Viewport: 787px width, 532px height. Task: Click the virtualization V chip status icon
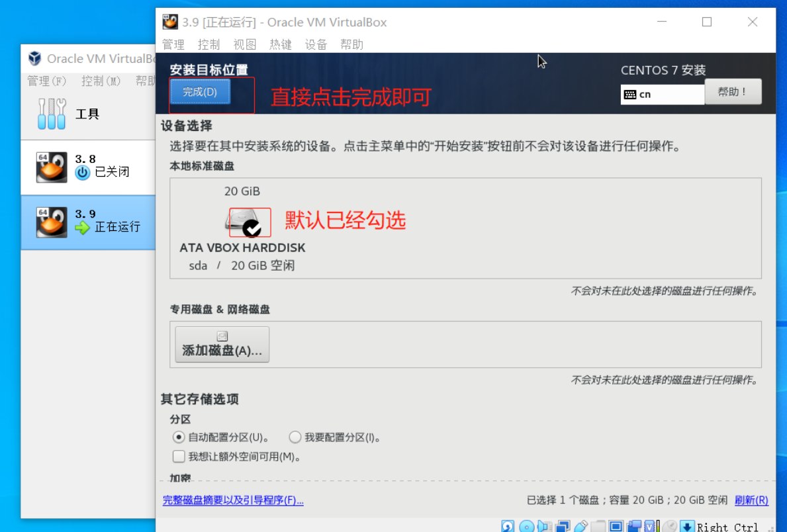pos(652,526)
